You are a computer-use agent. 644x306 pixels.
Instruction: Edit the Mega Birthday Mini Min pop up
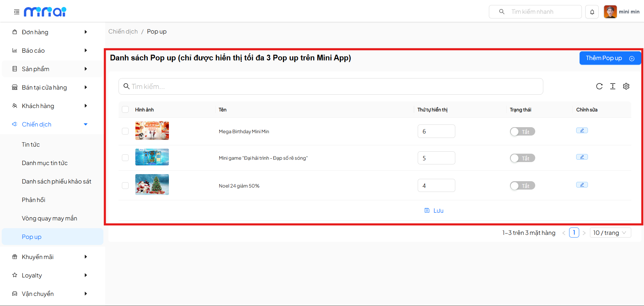(x=582, y=131)
